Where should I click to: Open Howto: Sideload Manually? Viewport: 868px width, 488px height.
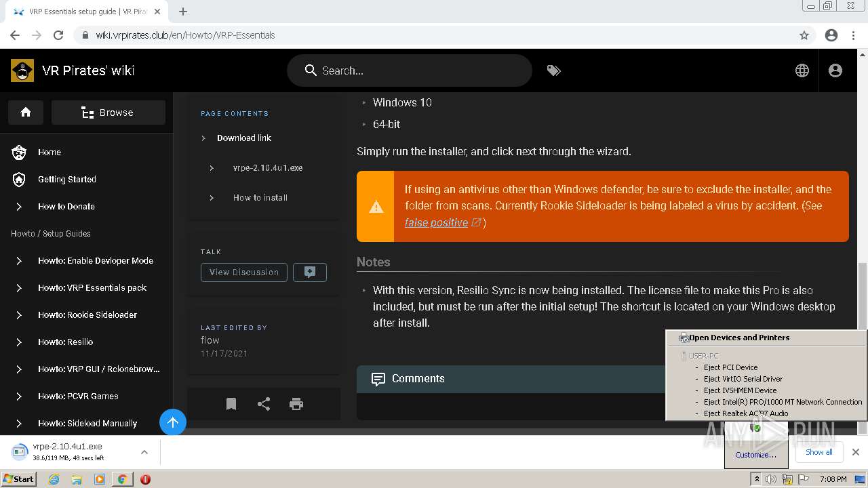87,424
